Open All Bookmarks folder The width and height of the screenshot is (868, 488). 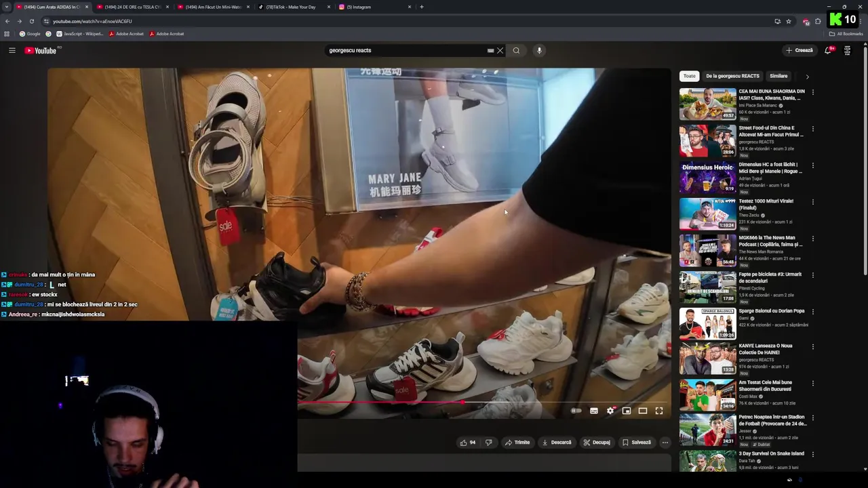[846, 34]
